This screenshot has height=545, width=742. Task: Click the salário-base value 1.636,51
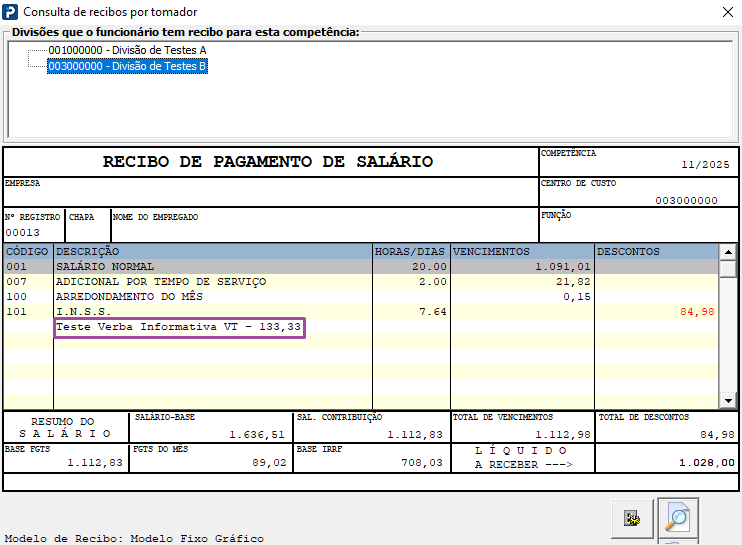click(257, 435)
